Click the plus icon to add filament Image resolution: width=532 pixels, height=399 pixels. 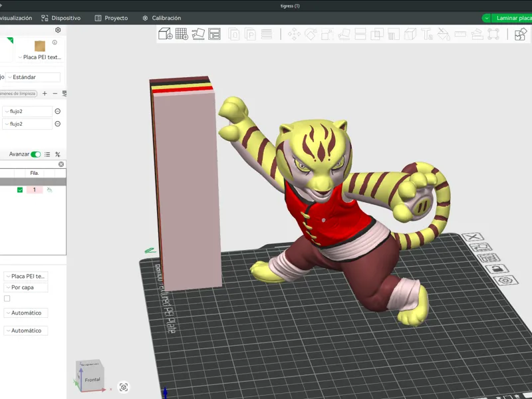[45, 93]
